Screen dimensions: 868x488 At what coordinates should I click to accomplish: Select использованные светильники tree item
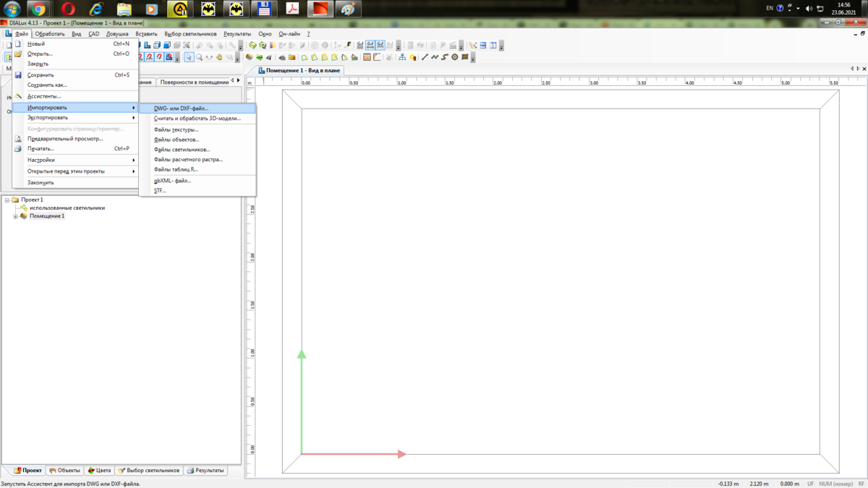tap(67, 208)
